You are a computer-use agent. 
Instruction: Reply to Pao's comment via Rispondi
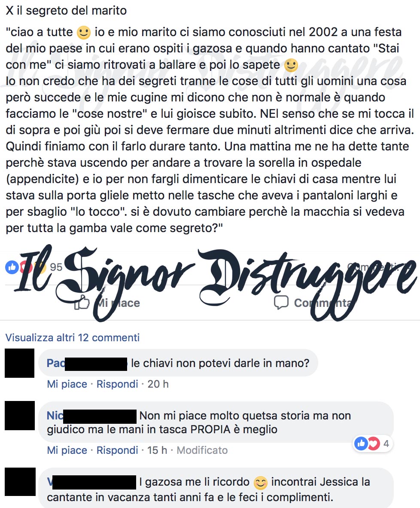click(x=117, y=384)
